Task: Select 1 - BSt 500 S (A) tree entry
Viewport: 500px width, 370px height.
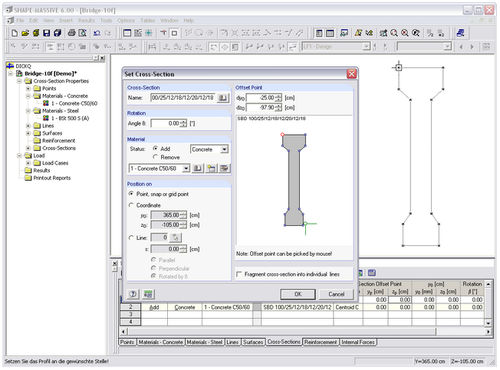Action: [x=70, y=118]
